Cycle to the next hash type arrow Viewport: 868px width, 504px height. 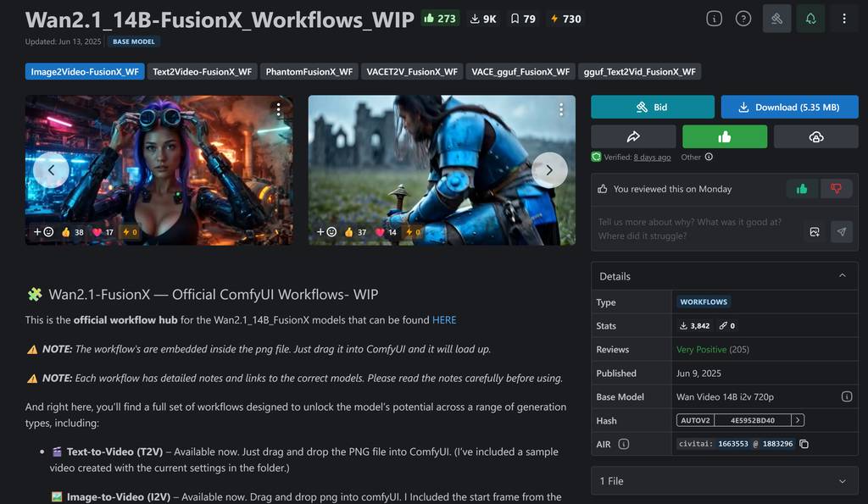[798, 420]
